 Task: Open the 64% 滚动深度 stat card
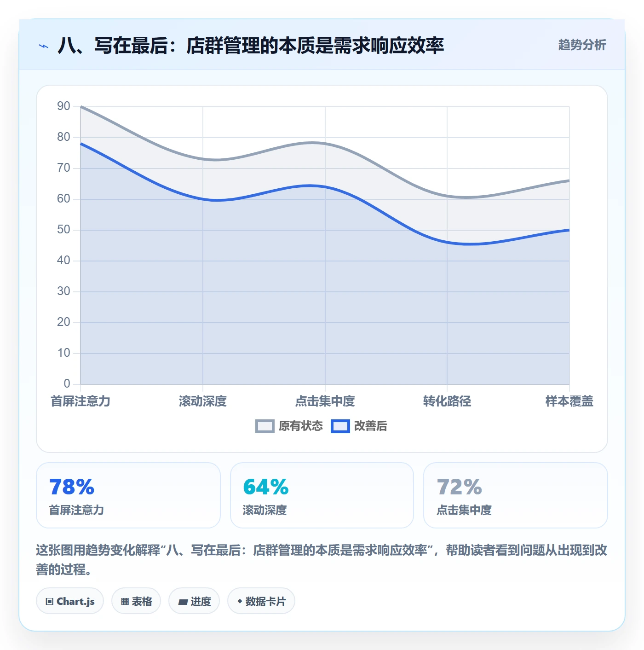tap(322, 495)
